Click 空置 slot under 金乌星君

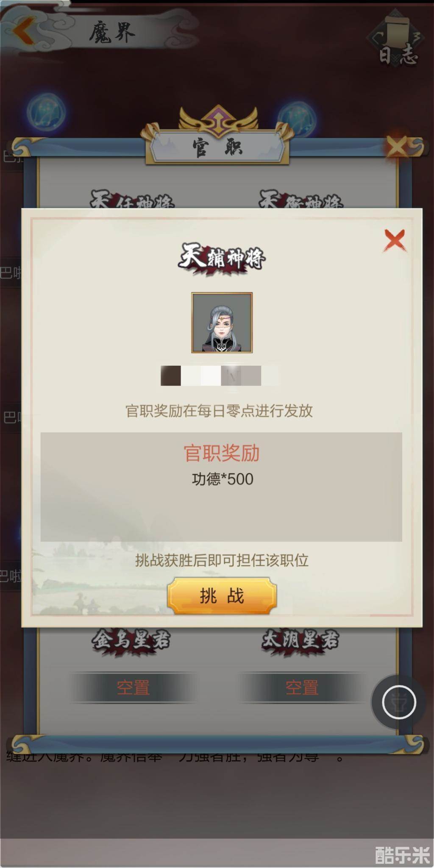point(133,687)
